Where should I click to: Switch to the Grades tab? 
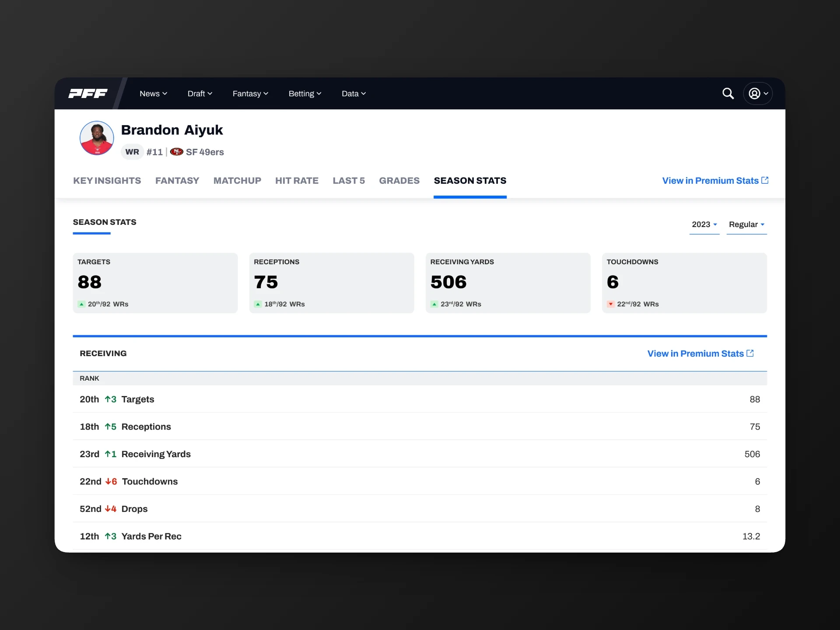(399, 181)
